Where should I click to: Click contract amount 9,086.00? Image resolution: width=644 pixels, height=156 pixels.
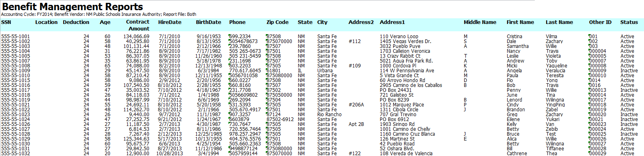pos(139,80)
